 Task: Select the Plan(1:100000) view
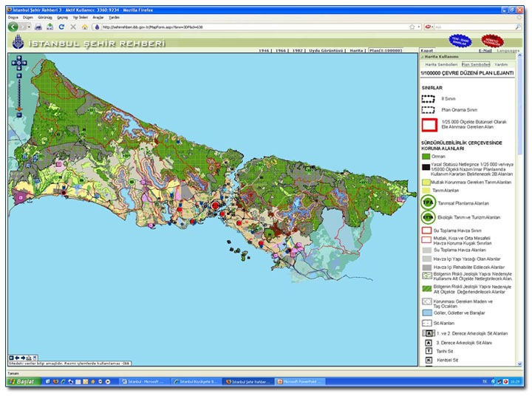click(386, 50)
